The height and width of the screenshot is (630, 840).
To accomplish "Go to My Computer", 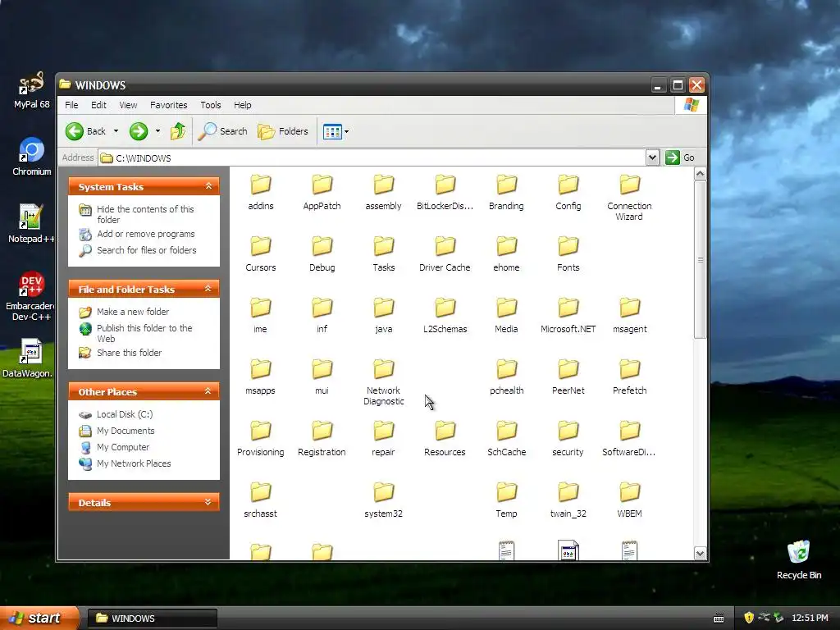I will pos(123,447).
